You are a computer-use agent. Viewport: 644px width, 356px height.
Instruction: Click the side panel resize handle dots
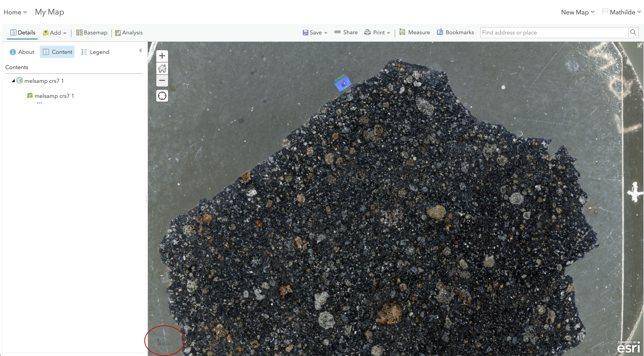146,199
